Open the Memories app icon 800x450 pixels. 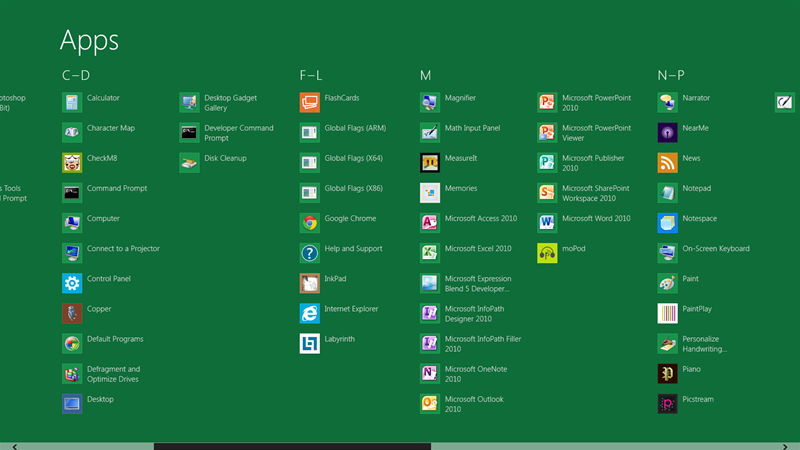pyautogui.click(x=430, y=193)
